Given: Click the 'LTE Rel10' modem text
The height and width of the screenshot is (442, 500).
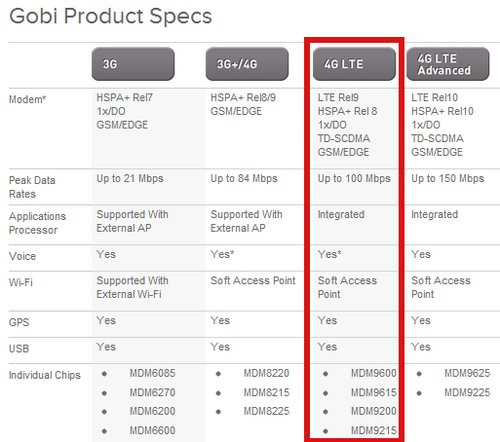Looking at the screenshot, I should pyautogui.click(x=434, y=98).
